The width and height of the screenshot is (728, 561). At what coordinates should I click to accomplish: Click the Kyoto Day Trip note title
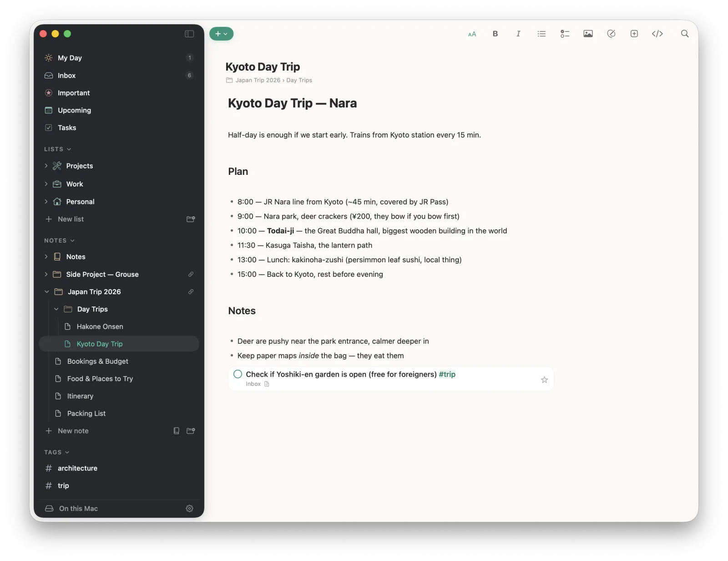(x=263, y=67)
